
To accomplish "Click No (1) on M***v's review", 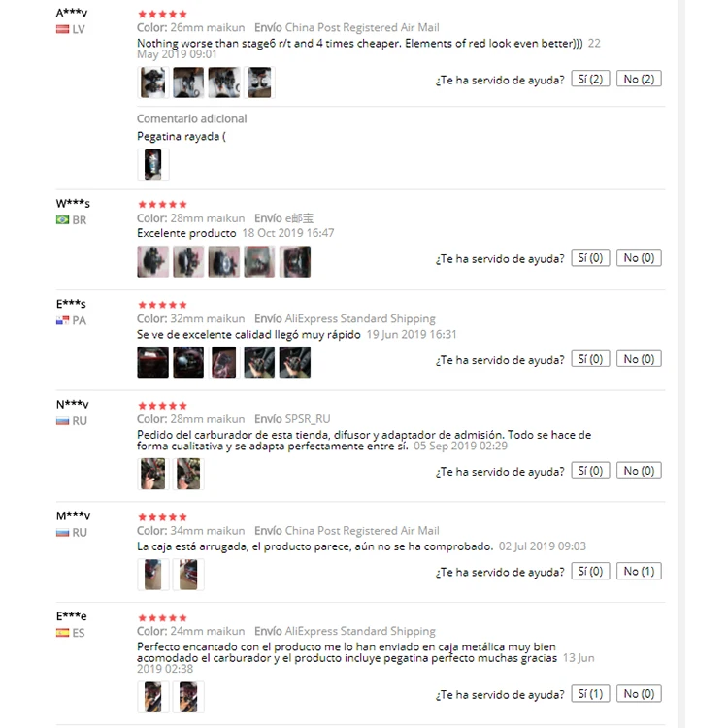I will pos(639,571).
